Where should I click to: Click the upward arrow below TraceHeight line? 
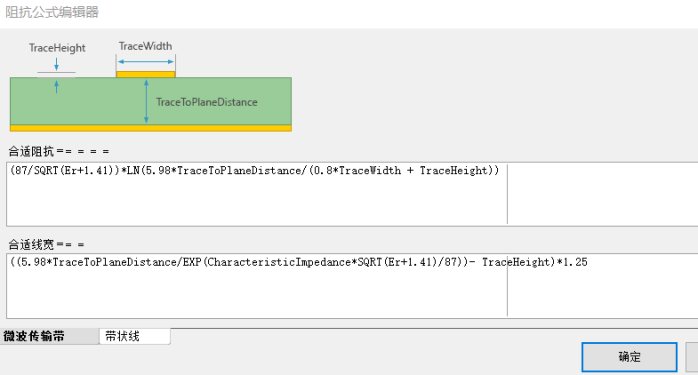(57, 86)
